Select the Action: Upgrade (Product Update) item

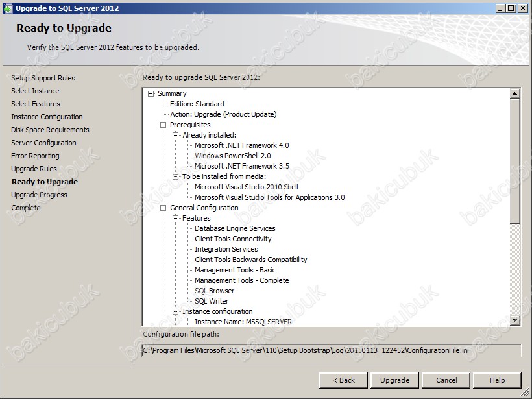pos(223,114)
